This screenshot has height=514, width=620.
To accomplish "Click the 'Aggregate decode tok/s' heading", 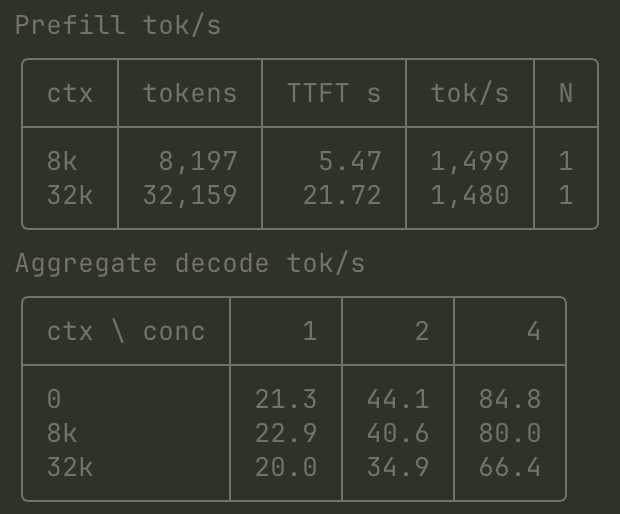I will [x=190, y=263].
